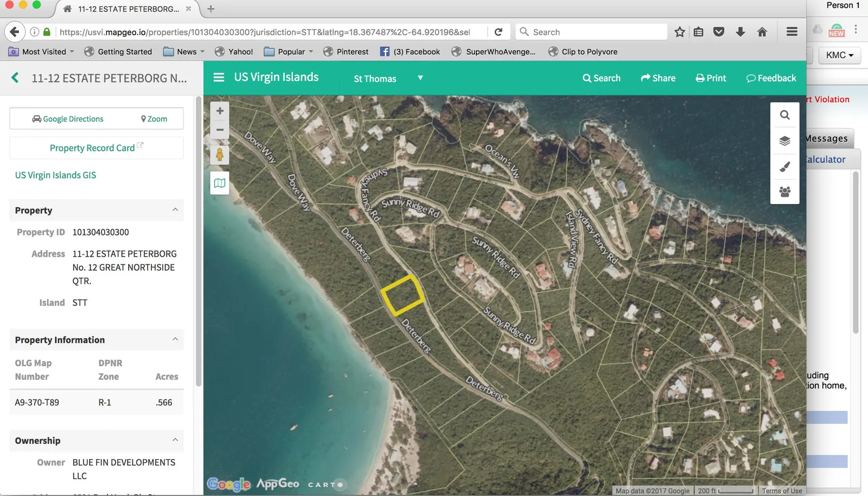The image size is (868, 496).
Task: Collapse the Property section
Action: (175, 210)
